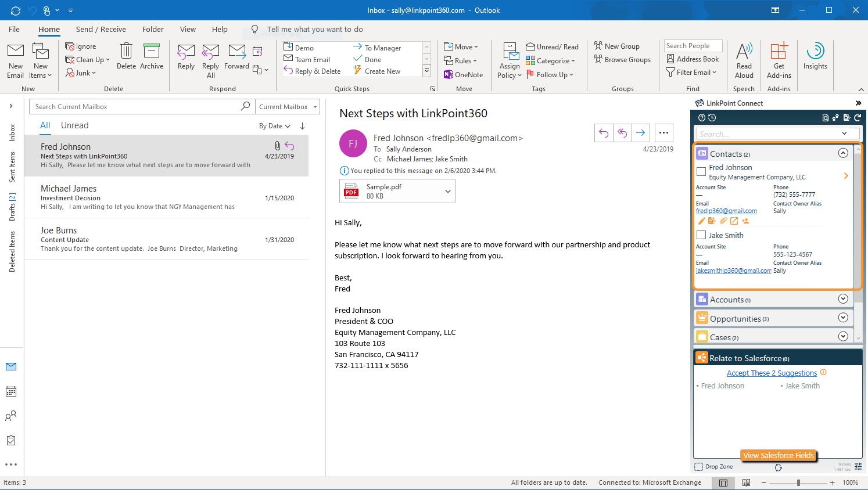The height and width of the screenshot is (490, 868).
Task: Adjust the zoom slider in status bar
Action: [798, 483]
